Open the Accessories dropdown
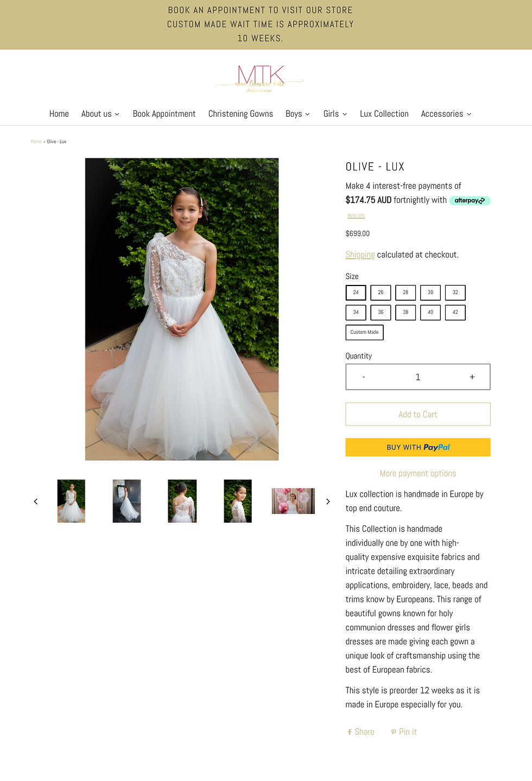 coord(446,113)
